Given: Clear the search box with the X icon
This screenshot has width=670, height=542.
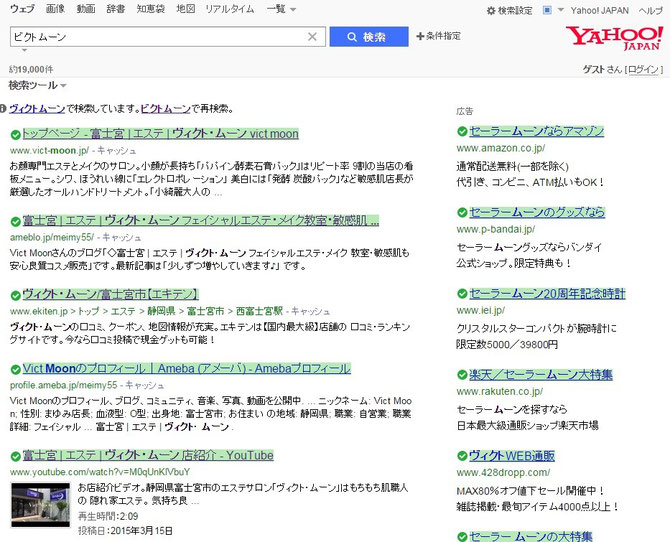Looking at the screenshot, I should coord(312,37).
